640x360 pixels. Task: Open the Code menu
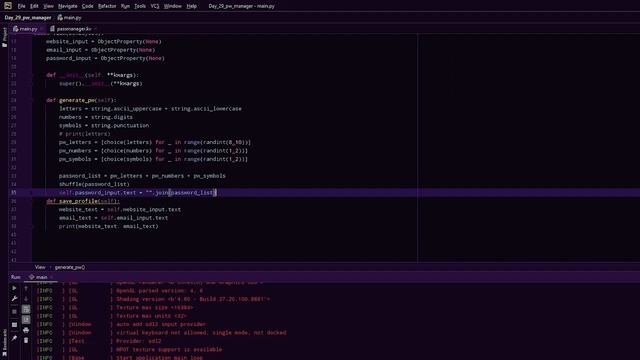(87, 6)
